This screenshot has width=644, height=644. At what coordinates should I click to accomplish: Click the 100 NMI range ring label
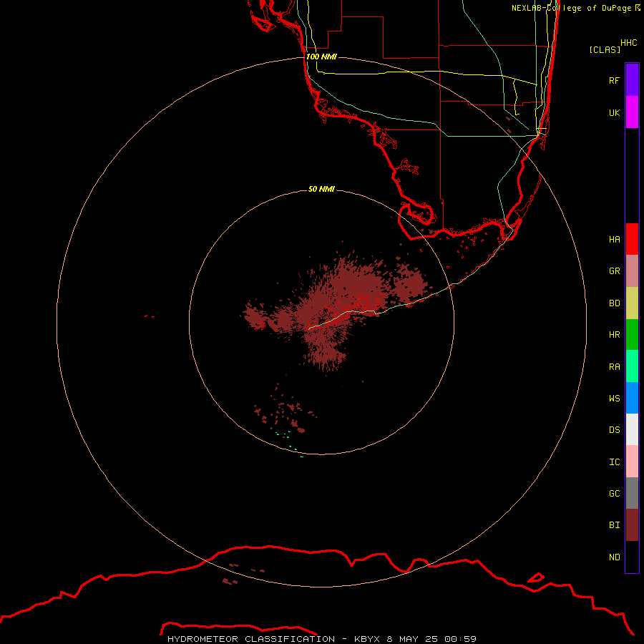click(321, 57)
